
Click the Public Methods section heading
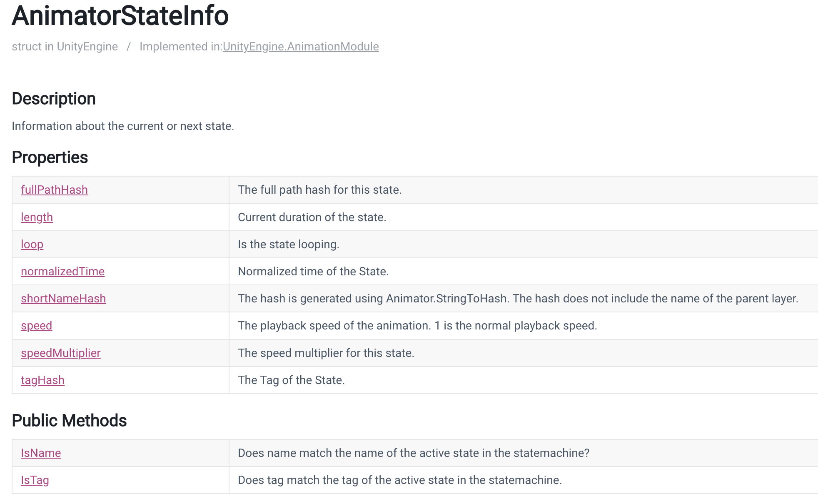coord(69,421)
